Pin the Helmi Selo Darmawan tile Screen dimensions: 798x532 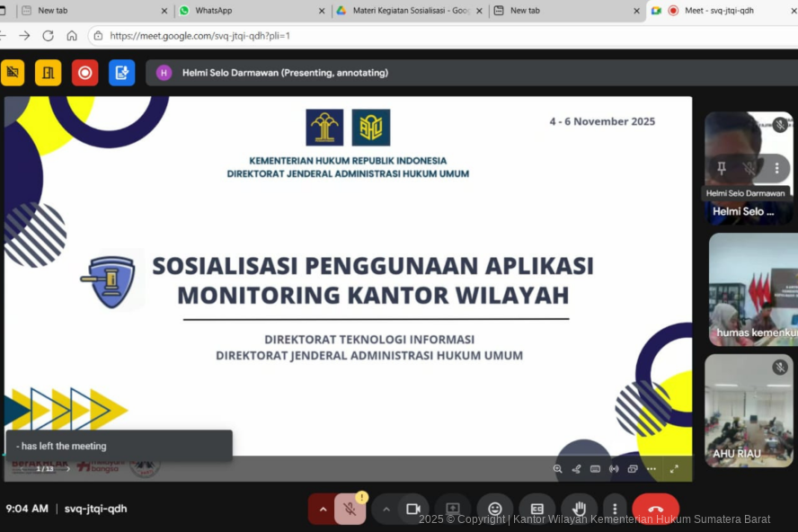pos(721,168)
